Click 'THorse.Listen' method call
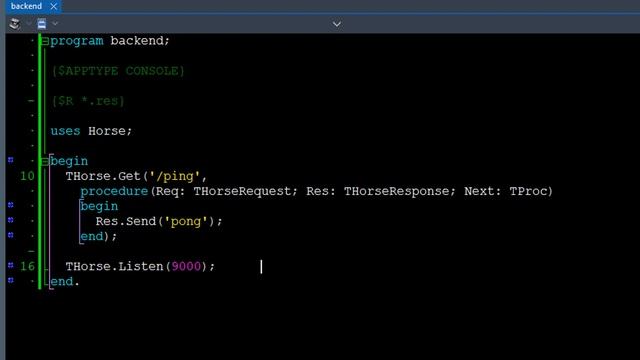The width and height of the screenshot is (640, 360). coord(114,267)
